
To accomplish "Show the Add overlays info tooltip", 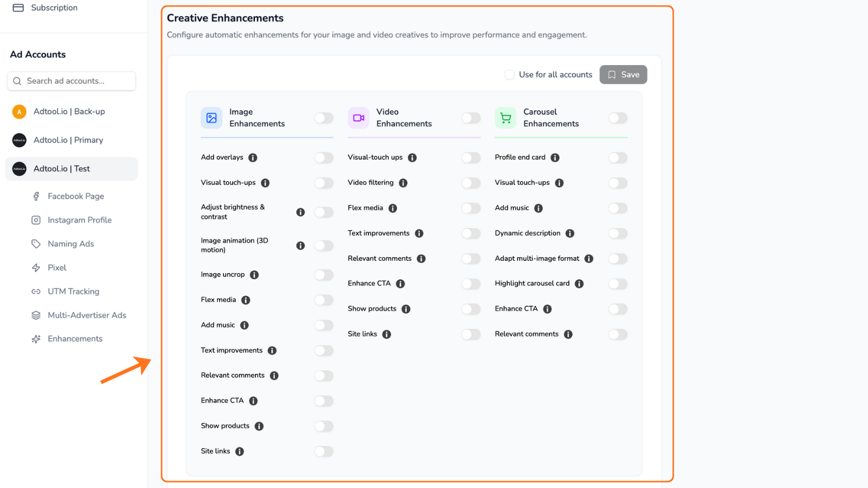I will (x=252, y=157).
